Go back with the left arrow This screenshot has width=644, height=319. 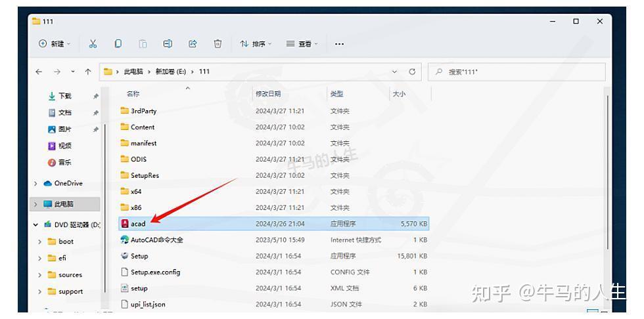click(x=39, y=72)
